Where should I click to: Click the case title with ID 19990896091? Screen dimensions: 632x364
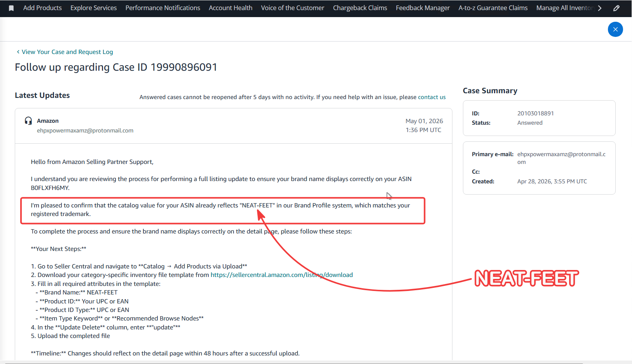(x=116, y=67)
